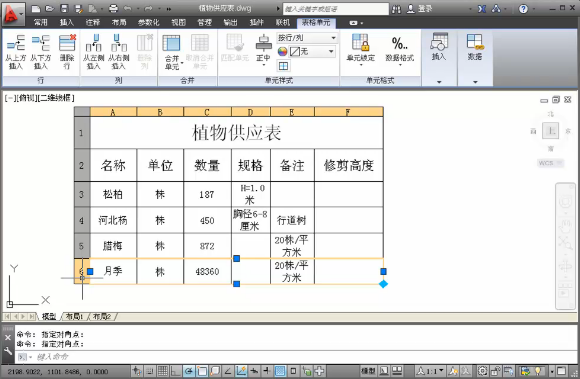Click the Open file icon
580x379 pixels.
click(50, 9)
